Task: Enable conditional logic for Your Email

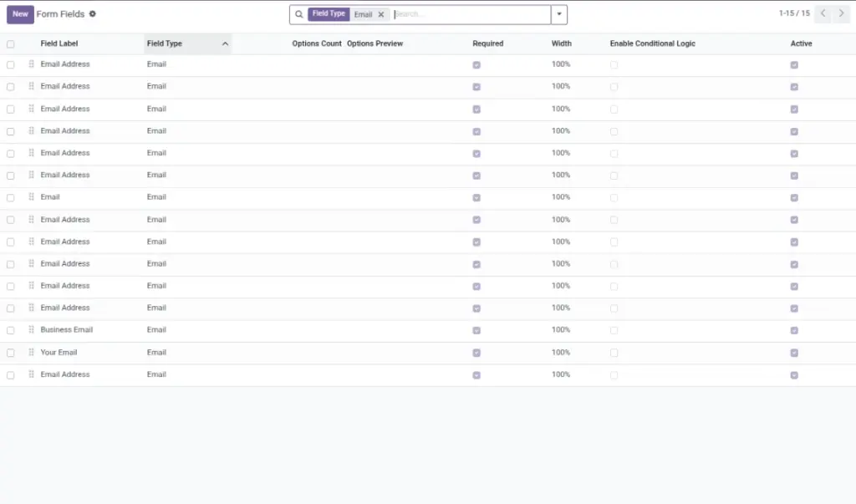Action: (x=614, y=354)
